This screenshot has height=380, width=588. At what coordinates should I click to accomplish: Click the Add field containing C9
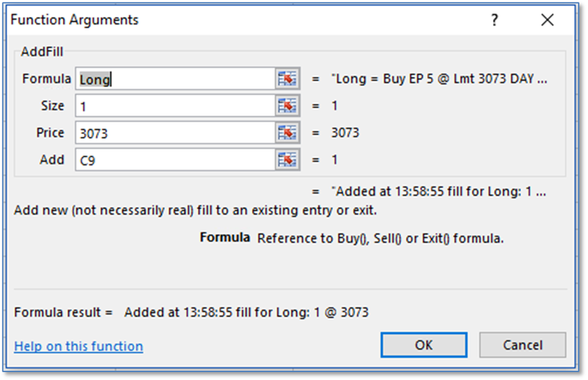click(175, 160)
